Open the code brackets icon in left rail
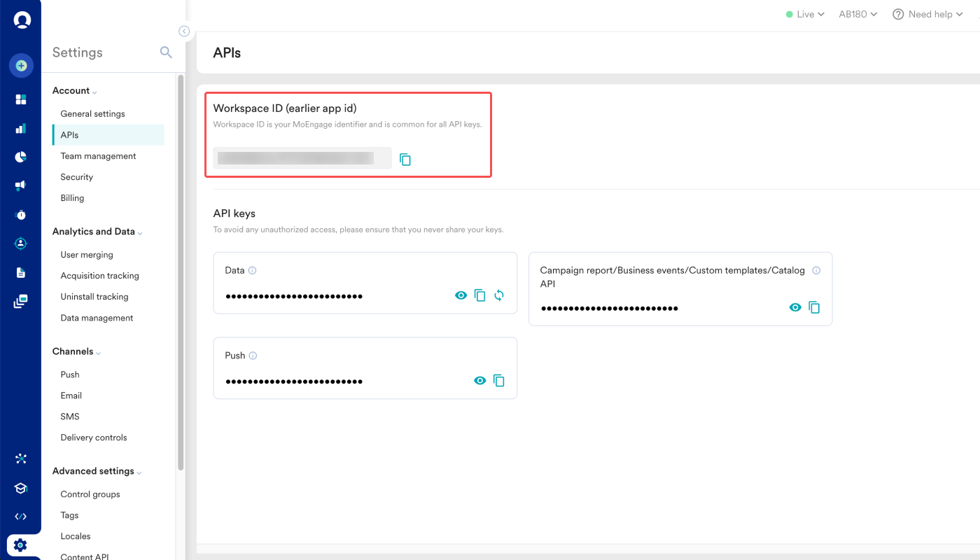 (x=21, y=517)
